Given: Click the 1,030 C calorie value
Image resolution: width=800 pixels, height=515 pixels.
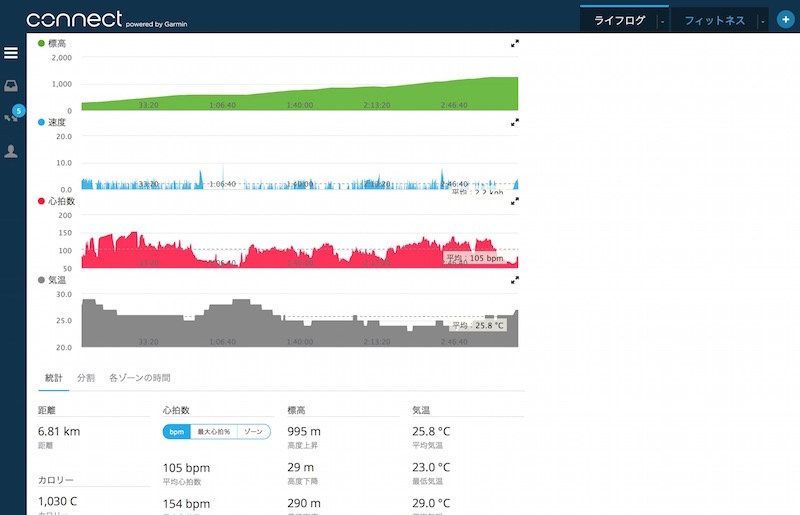Looking at the screenshot, I should tap(58, 501).
